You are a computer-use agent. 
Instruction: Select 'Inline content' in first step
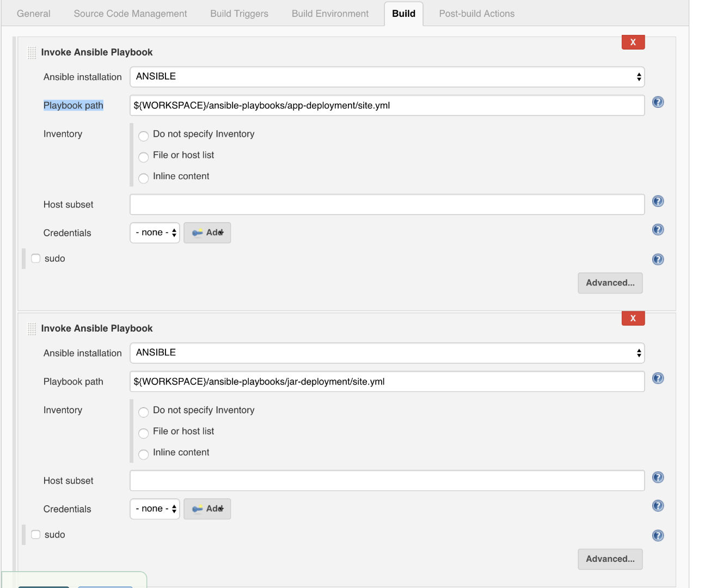pyautogui.click(x=144, y=178)
